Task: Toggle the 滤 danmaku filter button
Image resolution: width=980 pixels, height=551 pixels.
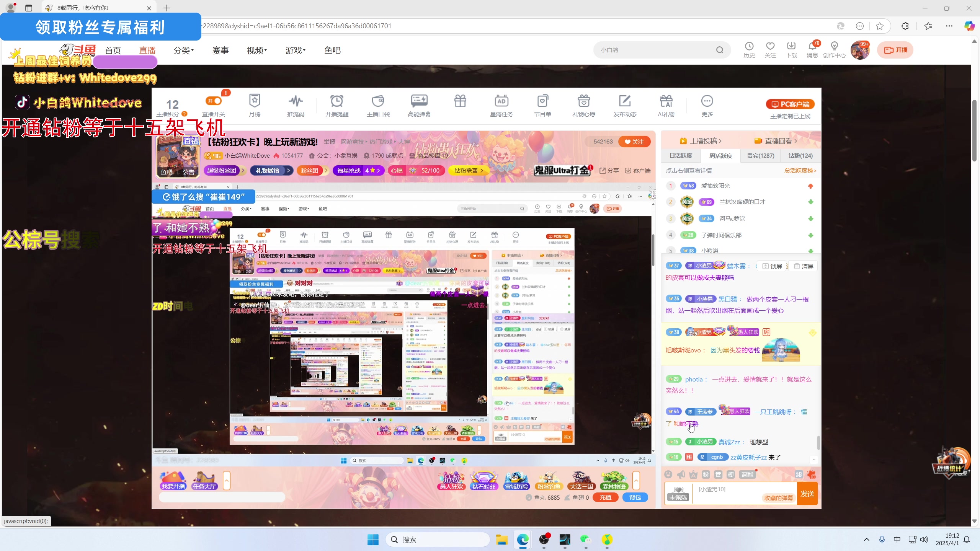Action: tap(799, 474)
